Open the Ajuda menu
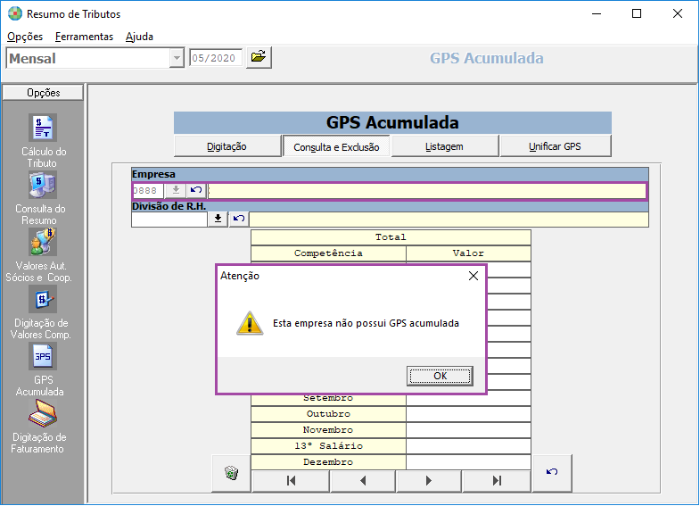Screen dimensions: 700x506 pos(139,37)
